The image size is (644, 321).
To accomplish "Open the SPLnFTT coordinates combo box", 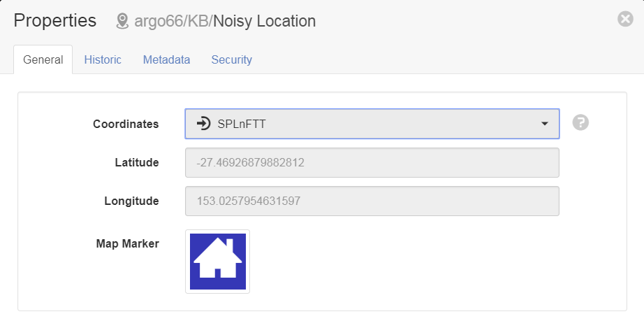I will tap(372, 124).
